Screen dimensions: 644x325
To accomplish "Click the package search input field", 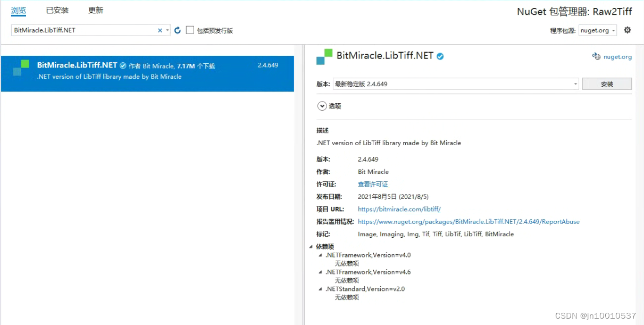I will pos(84,30).
